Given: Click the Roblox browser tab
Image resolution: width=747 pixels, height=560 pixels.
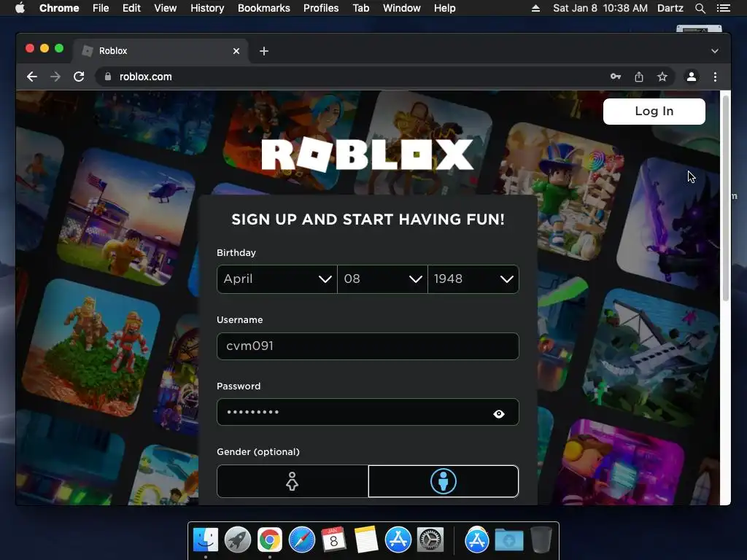Looking at the screenshot, I should 160,51.
